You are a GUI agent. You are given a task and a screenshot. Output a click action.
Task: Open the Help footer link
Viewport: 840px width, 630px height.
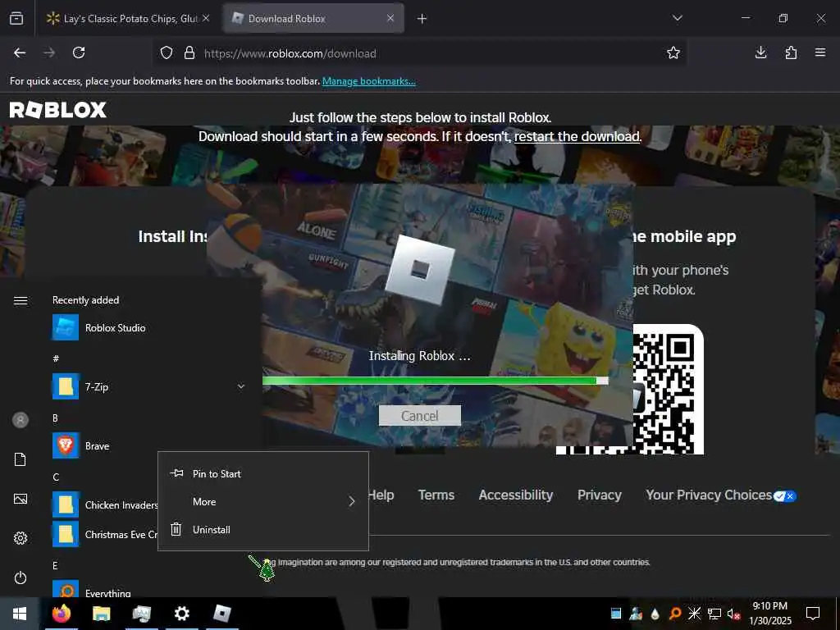(x=381, y=495)
